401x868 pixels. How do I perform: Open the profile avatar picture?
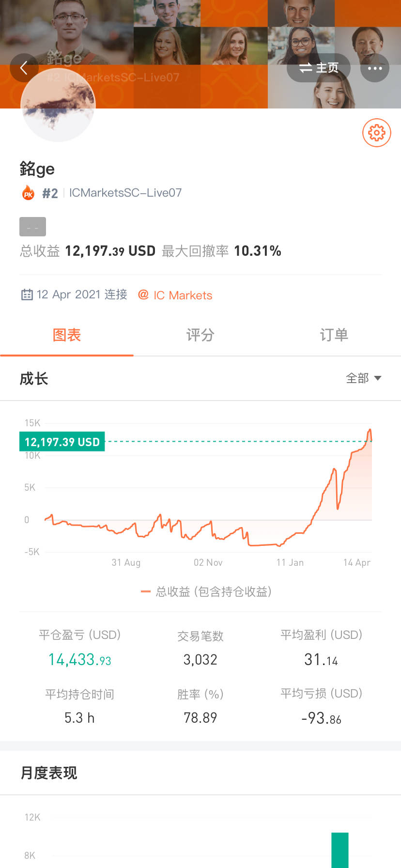(x=58, y=106)
